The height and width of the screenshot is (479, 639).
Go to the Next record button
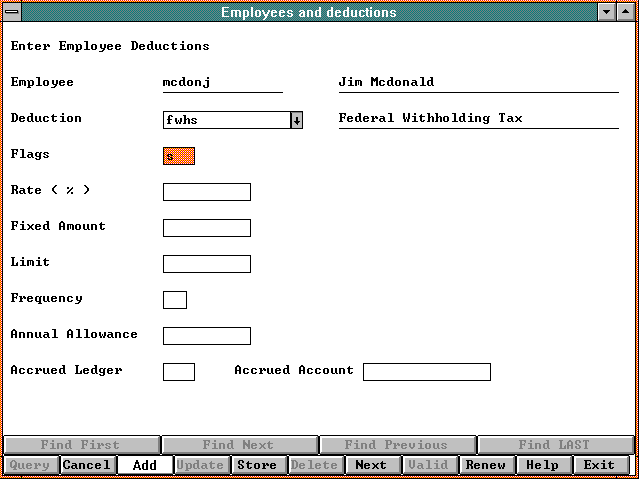coord(371,465)
